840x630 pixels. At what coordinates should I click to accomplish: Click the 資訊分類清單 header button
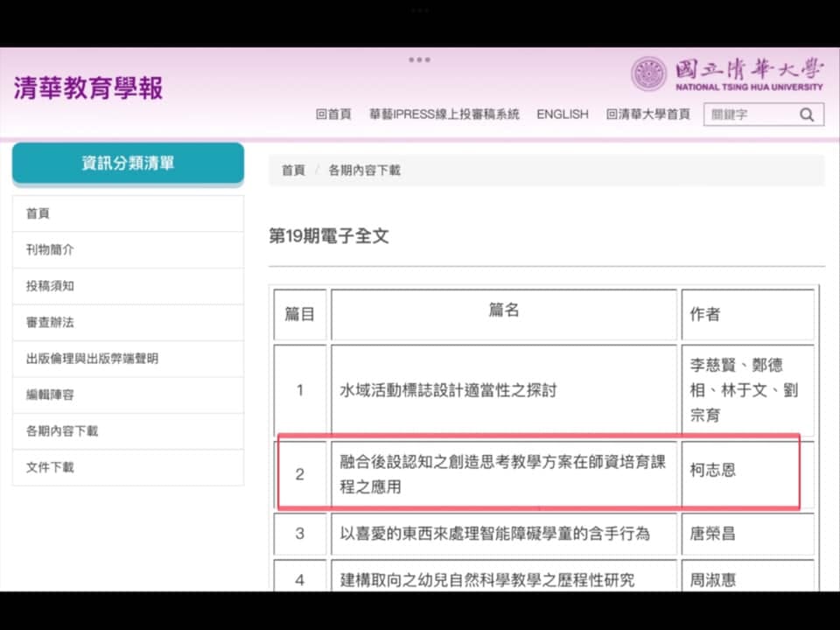pos(128,163)
